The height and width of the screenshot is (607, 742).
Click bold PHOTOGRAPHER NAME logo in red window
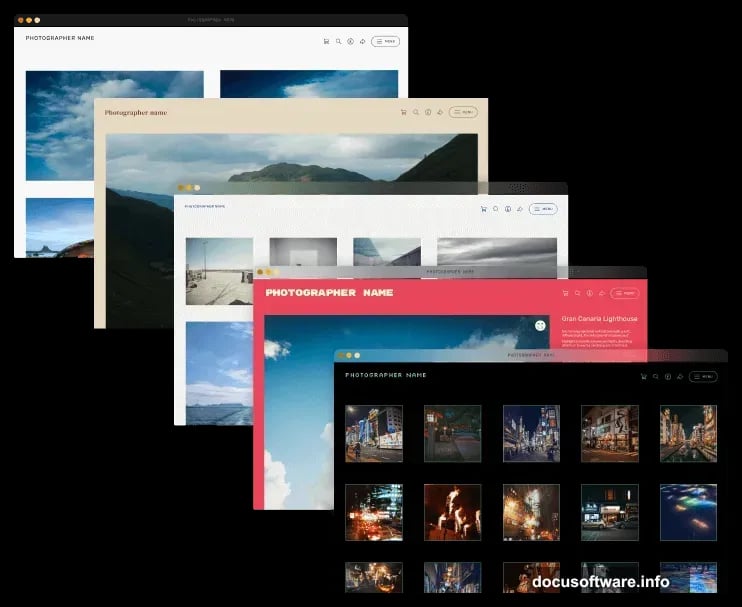point(329,292)
